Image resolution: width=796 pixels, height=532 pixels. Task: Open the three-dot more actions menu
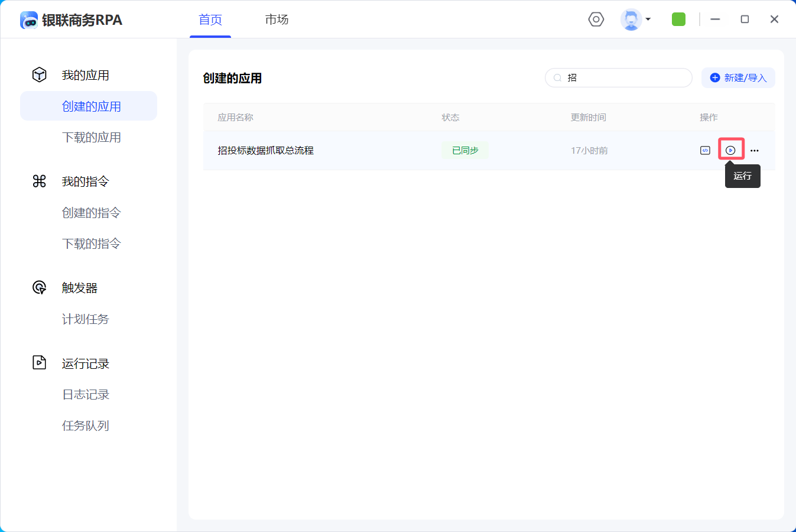755,151
